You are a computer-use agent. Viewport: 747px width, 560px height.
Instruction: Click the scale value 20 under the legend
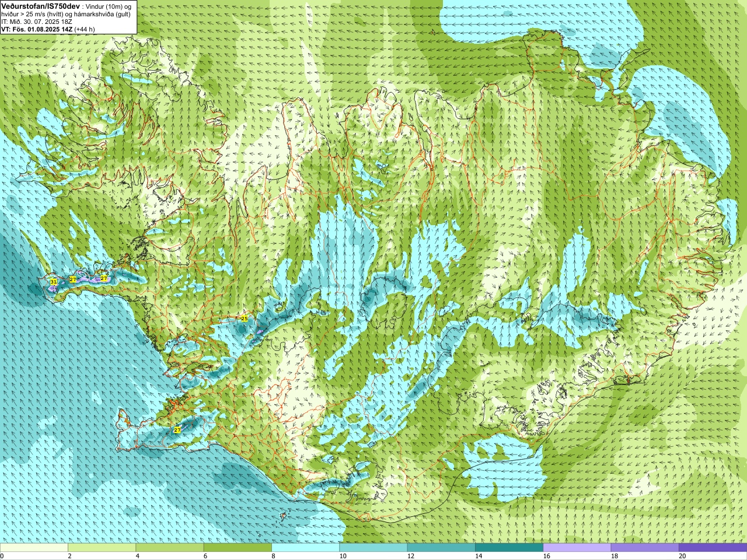click(x=682, y=556)
